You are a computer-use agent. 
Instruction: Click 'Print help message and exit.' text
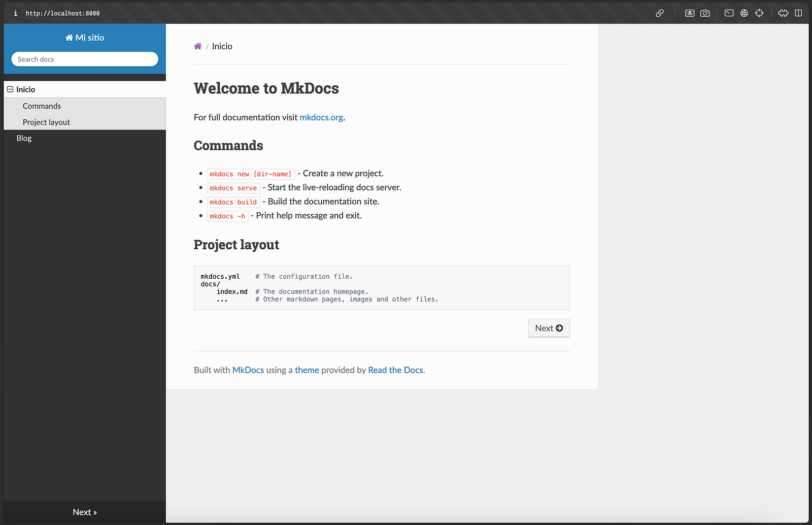pos(309,216)
